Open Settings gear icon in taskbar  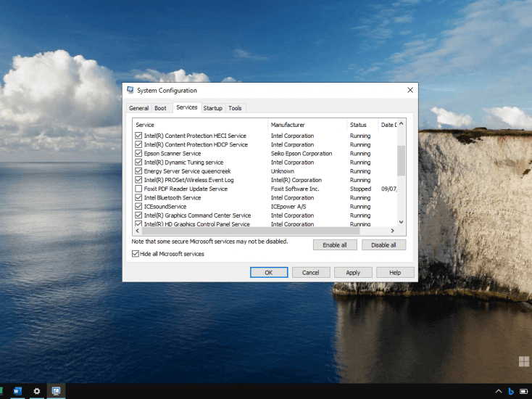coord(37,391)
